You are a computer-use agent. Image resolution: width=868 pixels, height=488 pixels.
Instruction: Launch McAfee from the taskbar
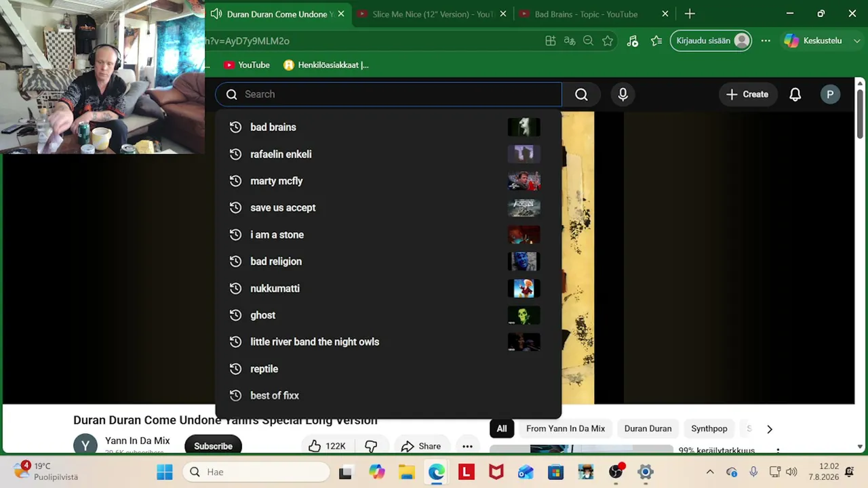496,472
